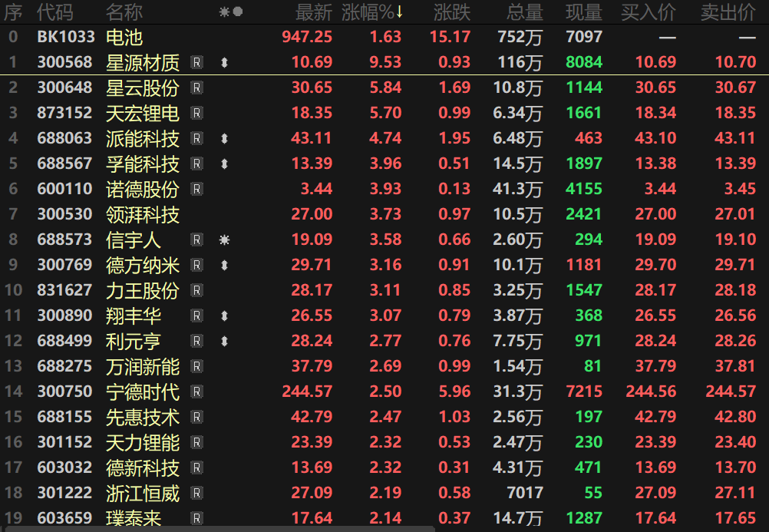
Task: Click the R badge beside 信宇人
Action: point(196,240)
